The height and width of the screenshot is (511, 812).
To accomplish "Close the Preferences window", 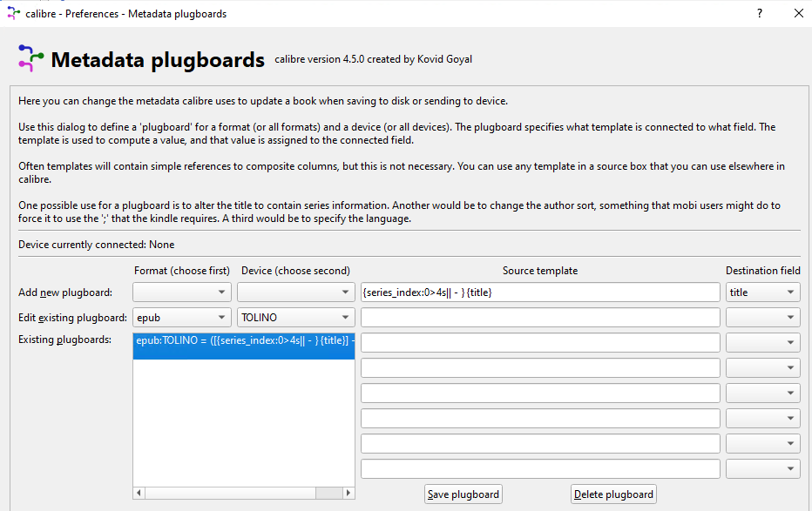I will click(799, 13).
